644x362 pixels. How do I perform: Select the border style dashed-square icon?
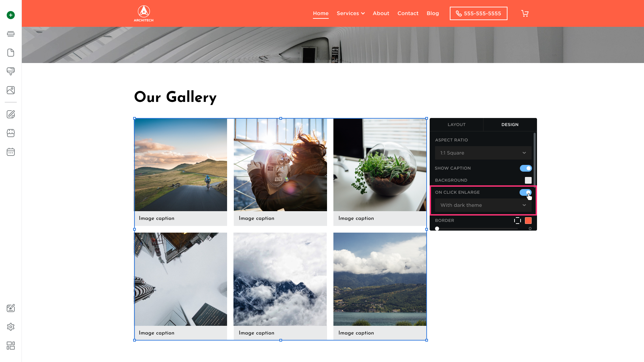(x=518, y=221)
